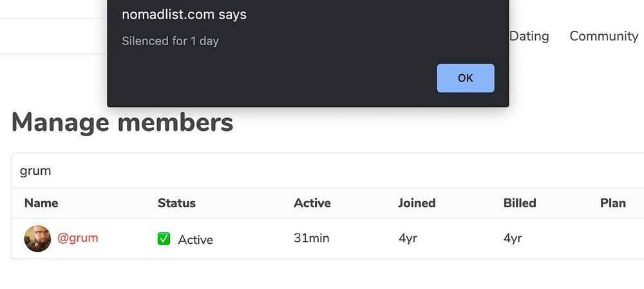644x289 pixels.
Task: Click the 4yr value under Billed
Action: [x=513, y=239]
